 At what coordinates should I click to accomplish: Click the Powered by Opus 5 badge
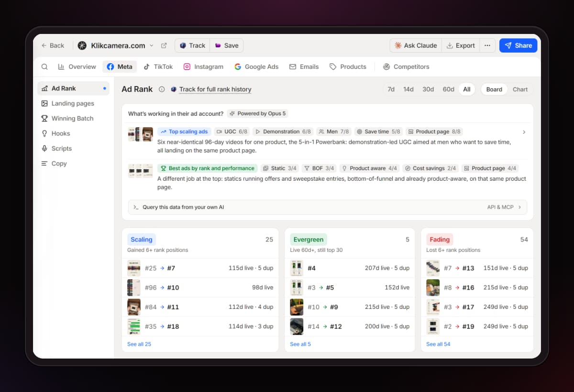[x=257, y=114]
